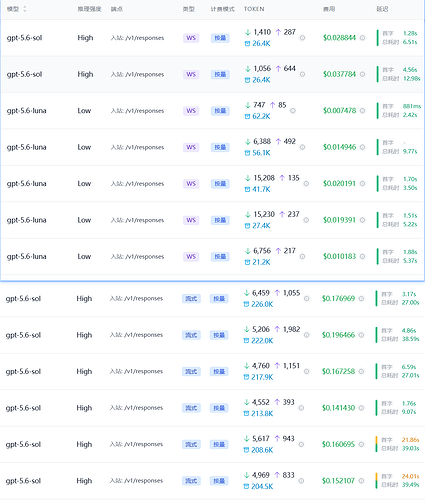Viewport: 425px width, 500px height.
Task: Open info icon beside the $0.028844 cost
Action: tap(362, 38)
